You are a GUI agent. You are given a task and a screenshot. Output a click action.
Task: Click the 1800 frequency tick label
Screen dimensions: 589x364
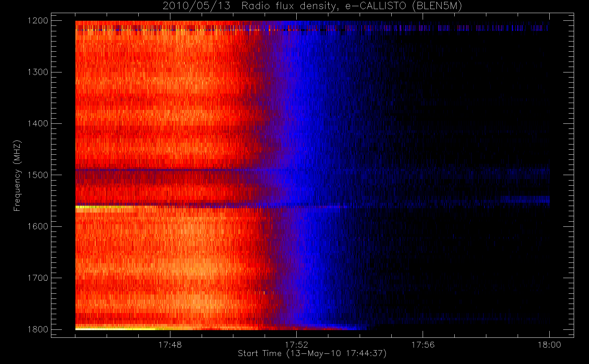(38, 329)
